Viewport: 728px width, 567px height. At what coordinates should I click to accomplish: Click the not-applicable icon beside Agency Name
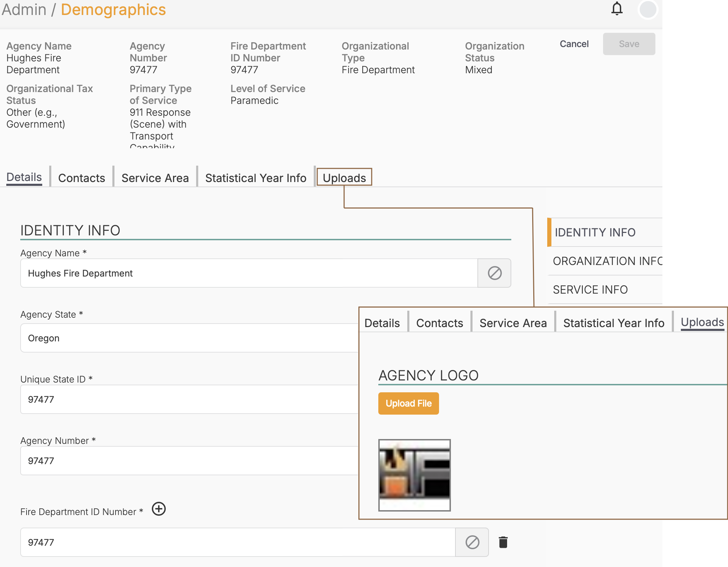(494, 273)
